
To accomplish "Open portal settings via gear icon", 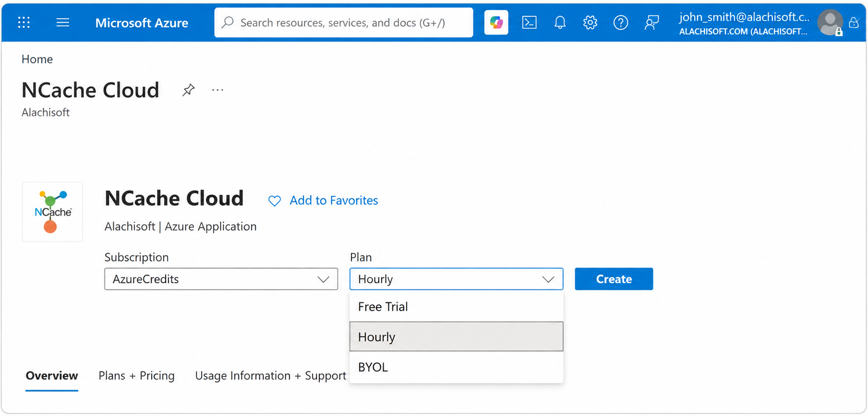I will click(590, 23).
